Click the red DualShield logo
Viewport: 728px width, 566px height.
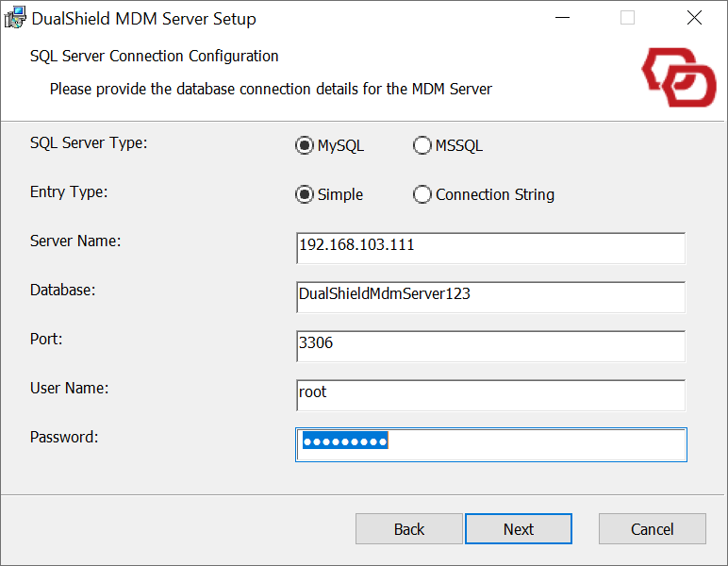pos(679,77)
